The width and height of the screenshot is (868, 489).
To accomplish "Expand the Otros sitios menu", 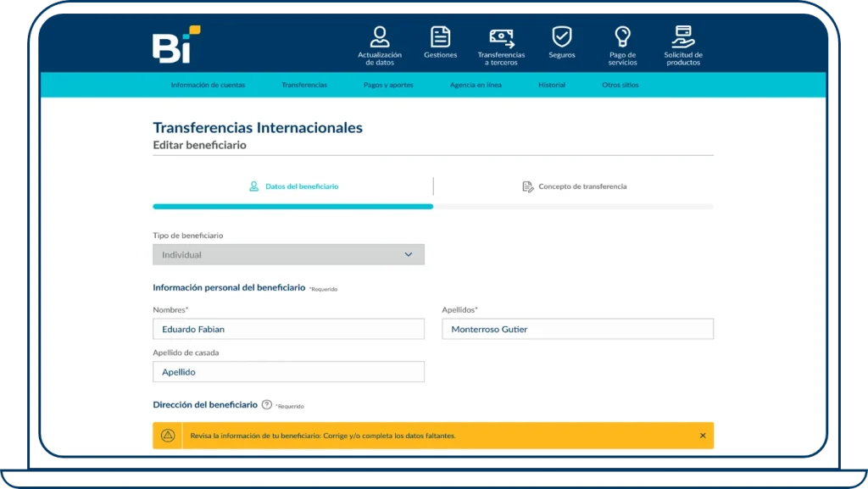I will [620, 85].
